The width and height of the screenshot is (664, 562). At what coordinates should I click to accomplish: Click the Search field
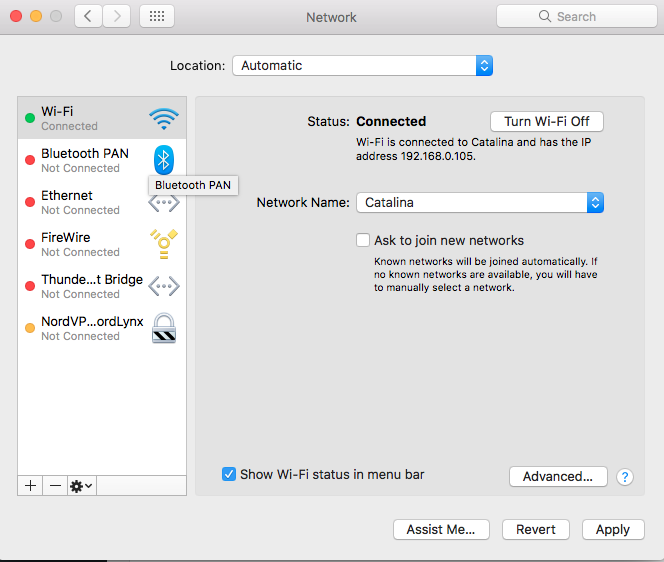(576, 17)
